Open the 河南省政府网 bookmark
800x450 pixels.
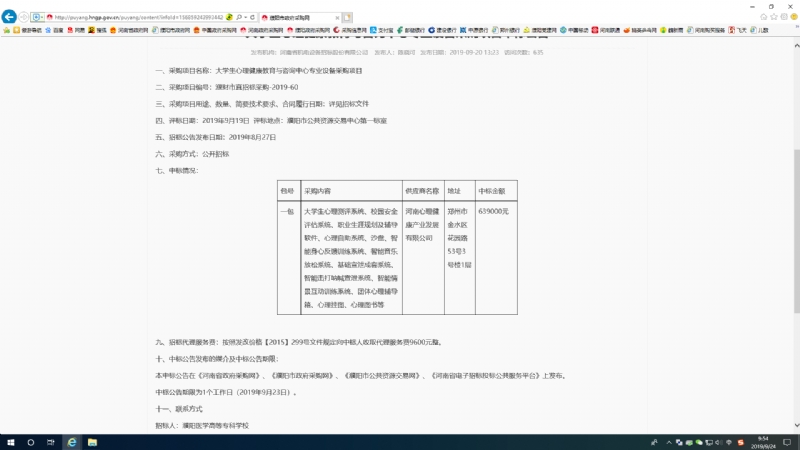point(129,30)
